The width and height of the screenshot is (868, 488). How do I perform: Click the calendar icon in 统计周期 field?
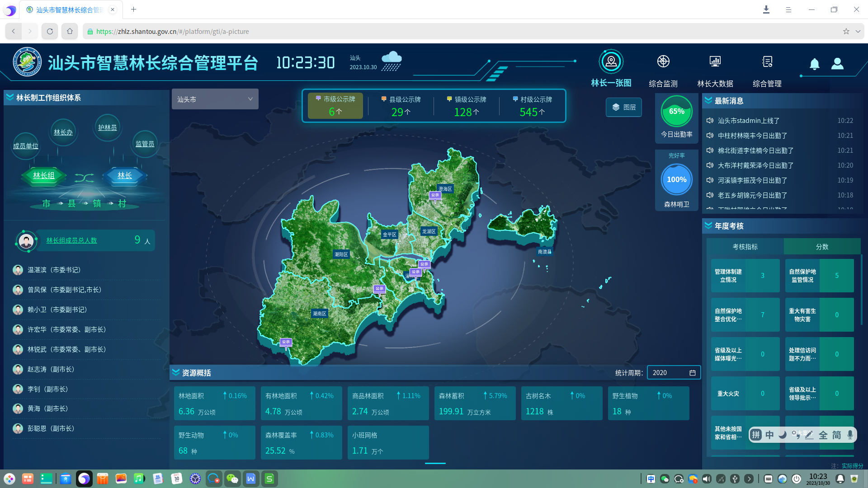[x=692, y=373]
